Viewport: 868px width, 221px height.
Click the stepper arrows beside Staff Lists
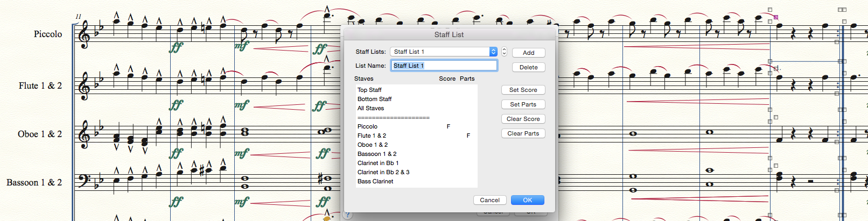point(504,52)
